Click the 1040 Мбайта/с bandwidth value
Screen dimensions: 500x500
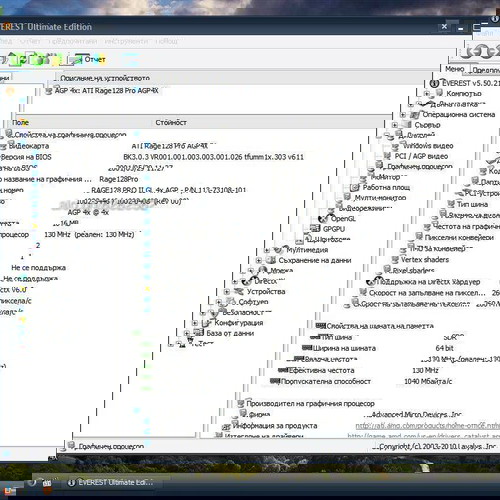428,381
